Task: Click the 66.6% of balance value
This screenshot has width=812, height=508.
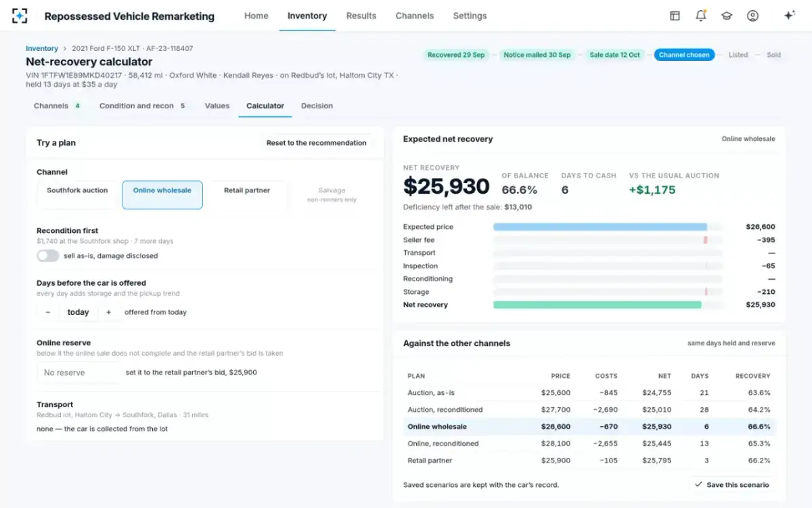Action: click(x=519, y=190)
